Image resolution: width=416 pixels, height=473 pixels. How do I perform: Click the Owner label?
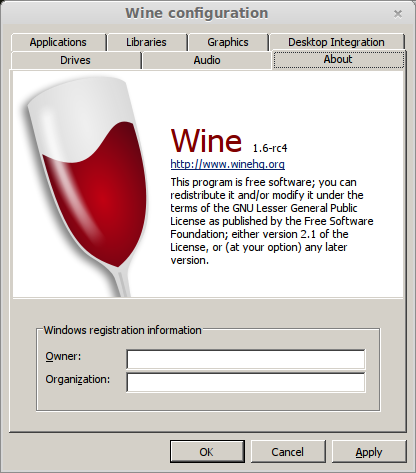coord(63,356)
